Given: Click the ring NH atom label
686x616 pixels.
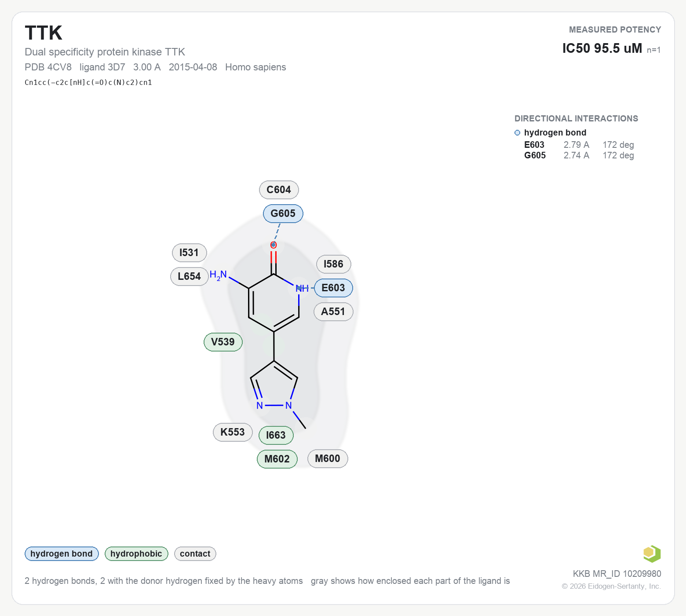Looking at the screenshot, I should coord(302,289).
